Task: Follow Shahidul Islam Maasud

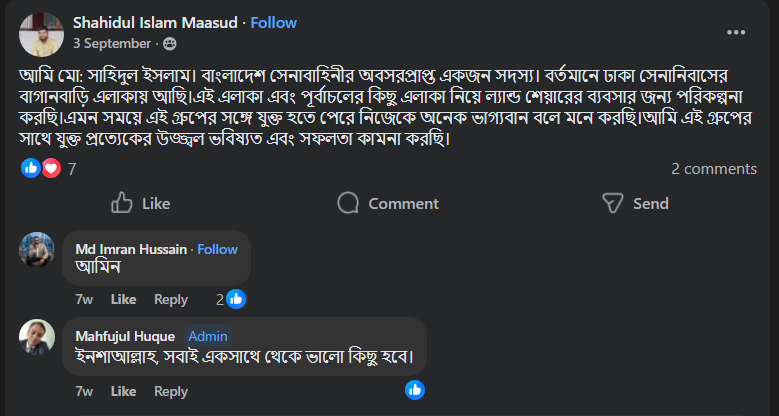Action: click(x=273, y=22)
